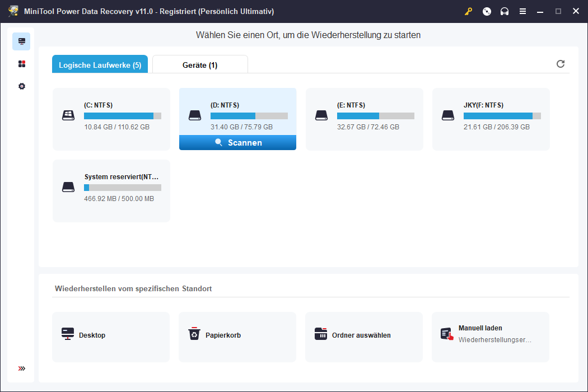Choose the E: NTFS drive tile
The image size is (588, 392).
pyautogui.click(x=365, y=119)
